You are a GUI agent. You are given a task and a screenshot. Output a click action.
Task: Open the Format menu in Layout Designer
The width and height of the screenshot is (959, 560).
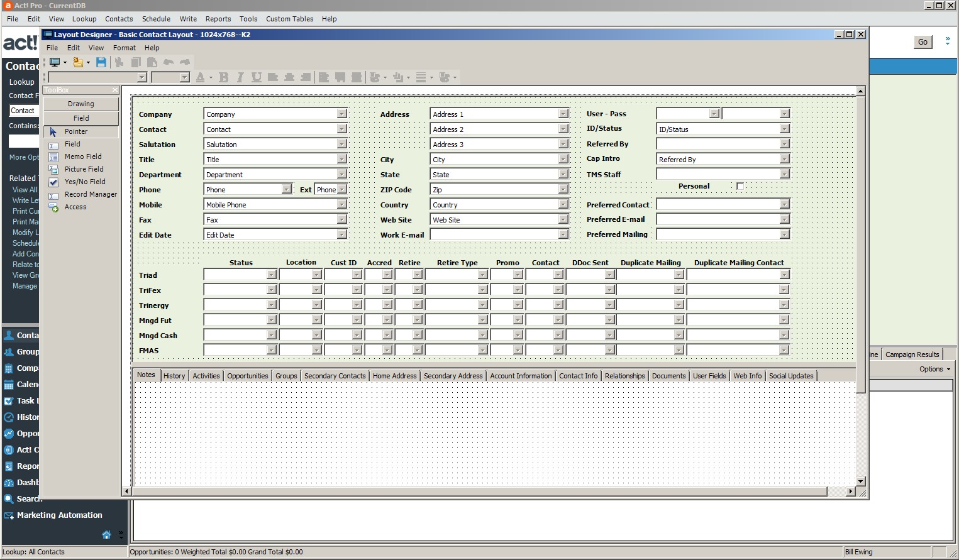[125, 48]
